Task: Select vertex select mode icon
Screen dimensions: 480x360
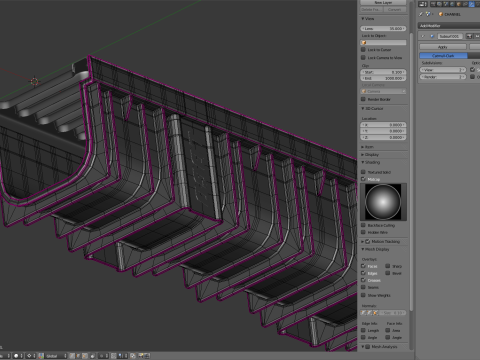Action: coord(72,356)
